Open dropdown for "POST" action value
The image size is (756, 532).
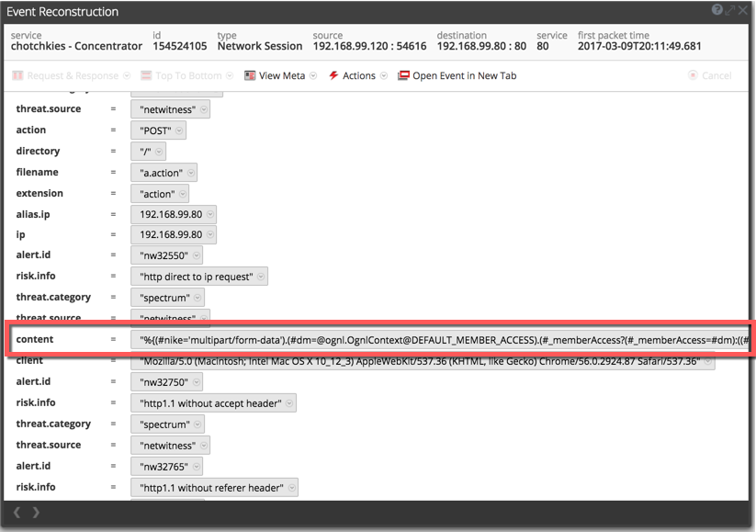click(x=178, y=130)
